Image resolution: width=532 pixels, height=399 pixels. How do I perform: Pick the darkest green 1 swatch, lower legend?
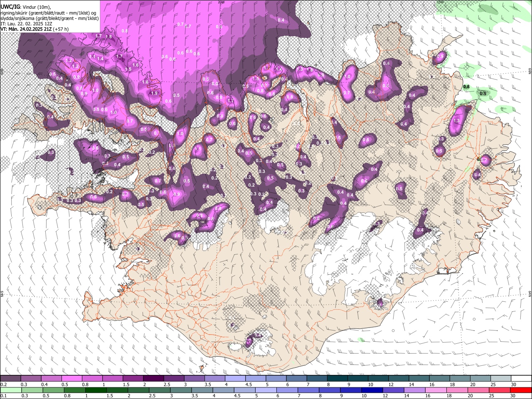[96, 390]
